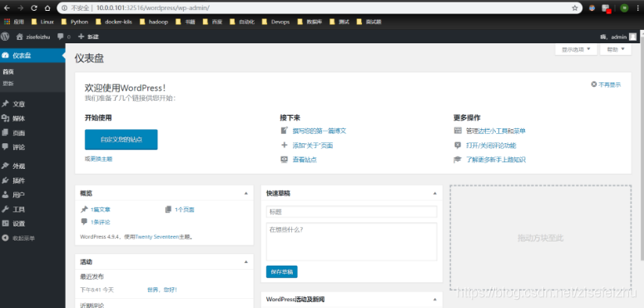Open the WordPress logo menu
This screenshot has height=308, width=644.
[x=5, y=37]
